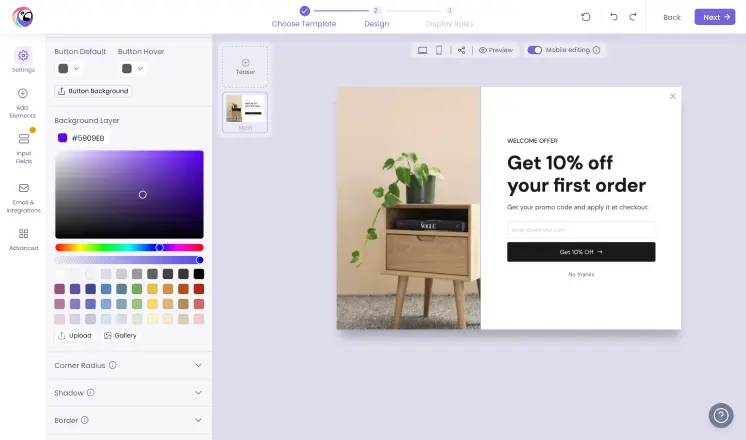Click the redo arrow icon
The image size is (746, 440).
pos(633,17)
